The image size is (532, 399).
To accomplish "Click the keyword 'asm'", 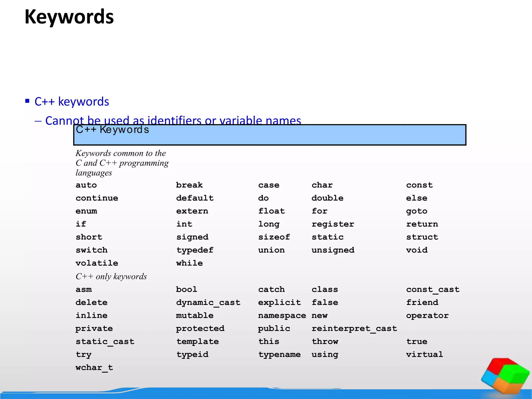I will (x=84, y=290).
